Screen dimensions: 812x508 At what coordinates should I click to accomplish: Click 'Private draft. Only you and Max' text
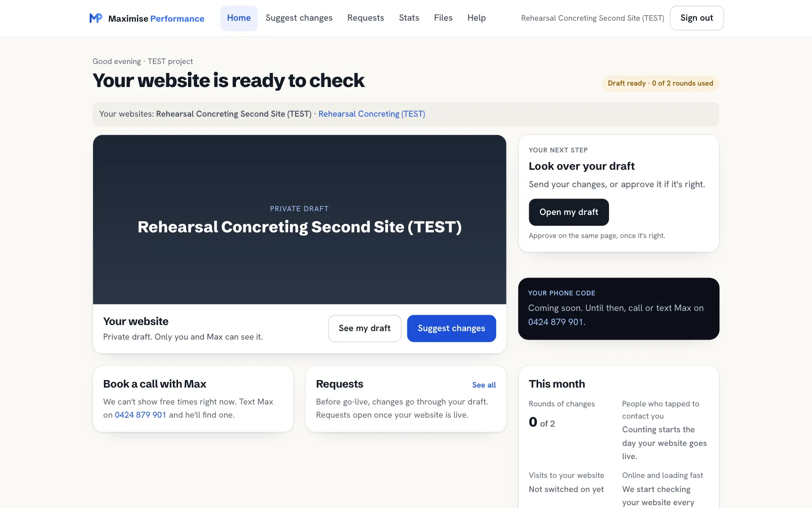(183, 337)
